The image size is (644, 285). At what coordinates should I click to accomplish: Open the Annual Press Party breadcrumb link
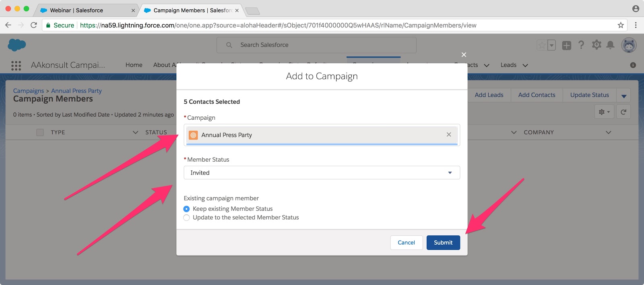point(76,91)
